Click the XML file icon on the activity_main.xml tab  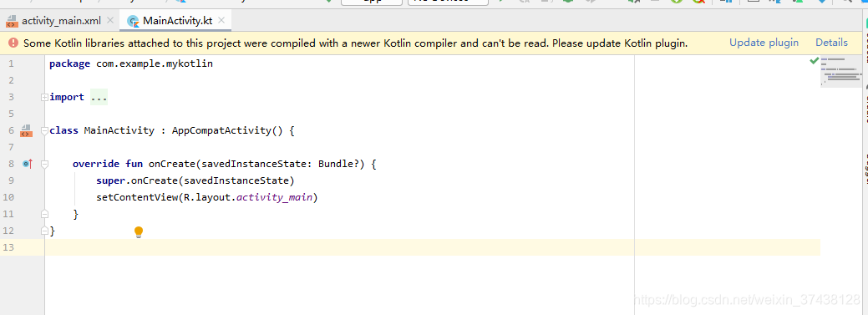tap(12, 21)
